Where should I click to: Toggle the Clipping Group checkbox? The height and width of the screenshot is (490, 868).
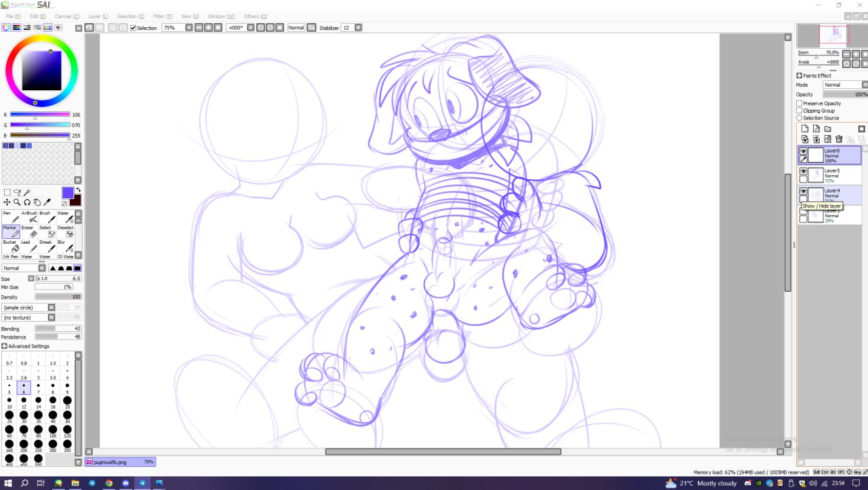click(800, 111)
